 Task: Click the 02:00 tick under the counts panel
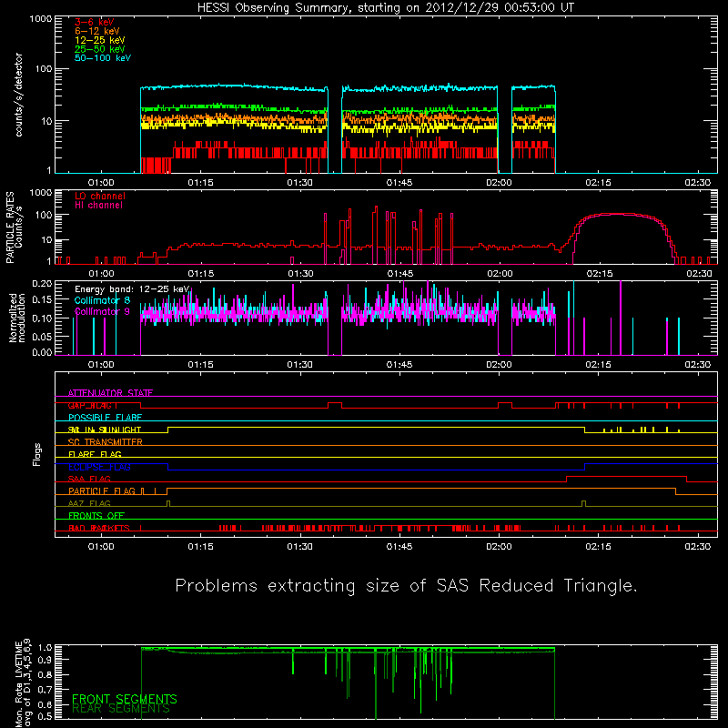(x=499, y=183)
